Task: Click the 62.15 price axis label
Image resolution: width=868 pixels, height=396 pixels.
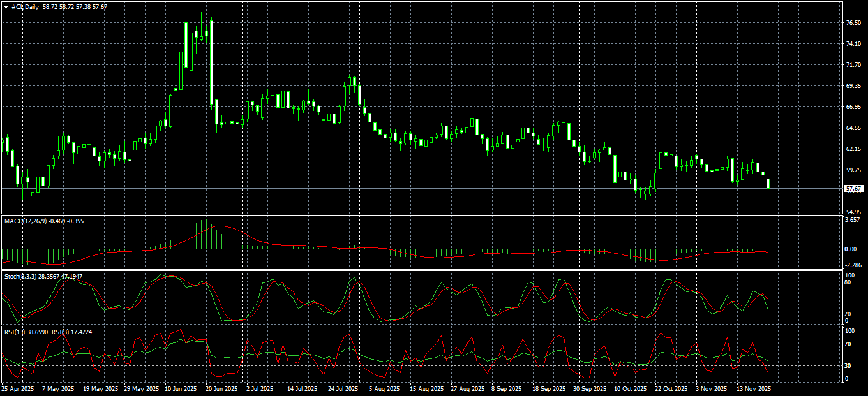Action: [853, 149]
